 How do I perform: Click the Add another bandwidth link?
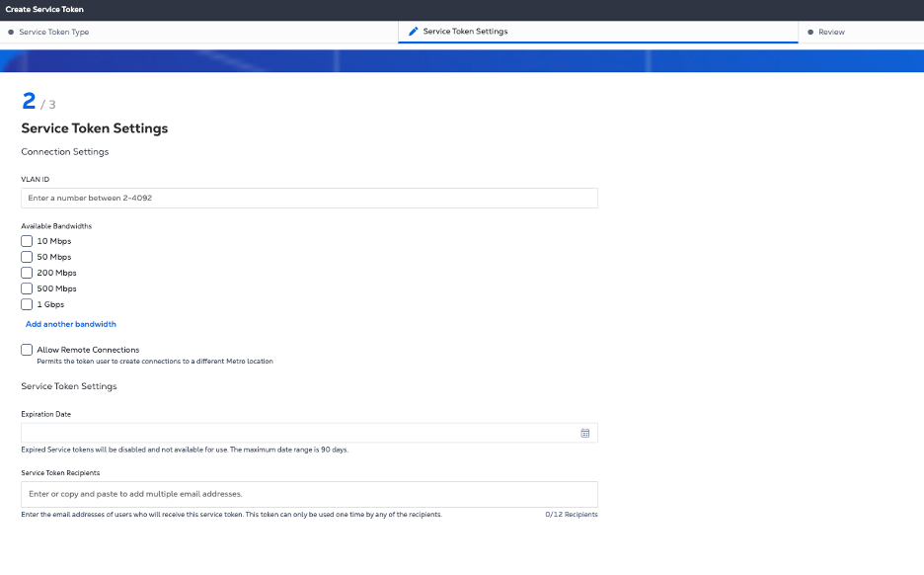click(x=71, y=324)
